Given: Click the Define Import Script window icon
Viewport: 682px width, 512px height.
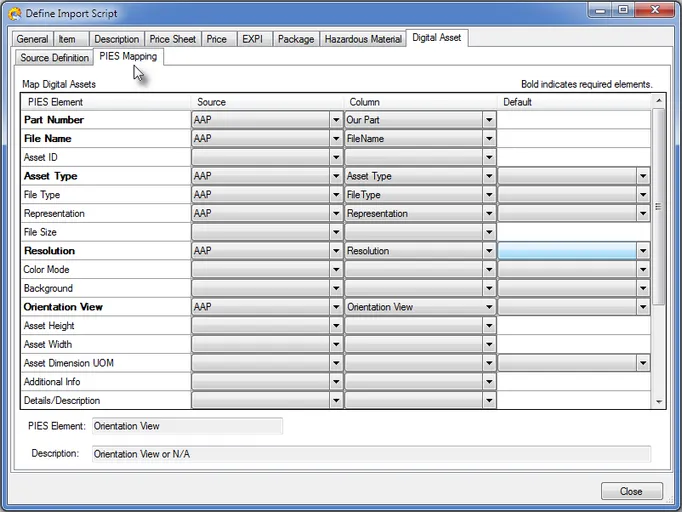Looking at the screenshot, I should [15, 13].
